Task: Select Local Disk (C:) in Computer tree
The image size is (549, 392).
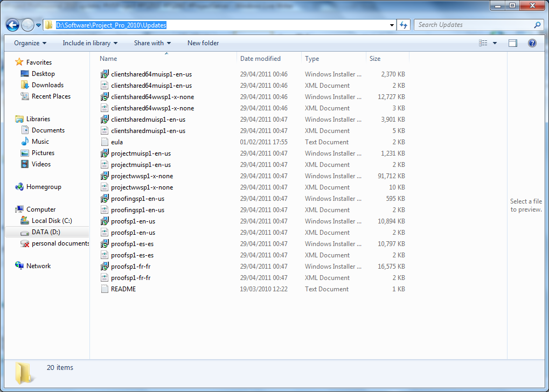Action: (51, 221)
